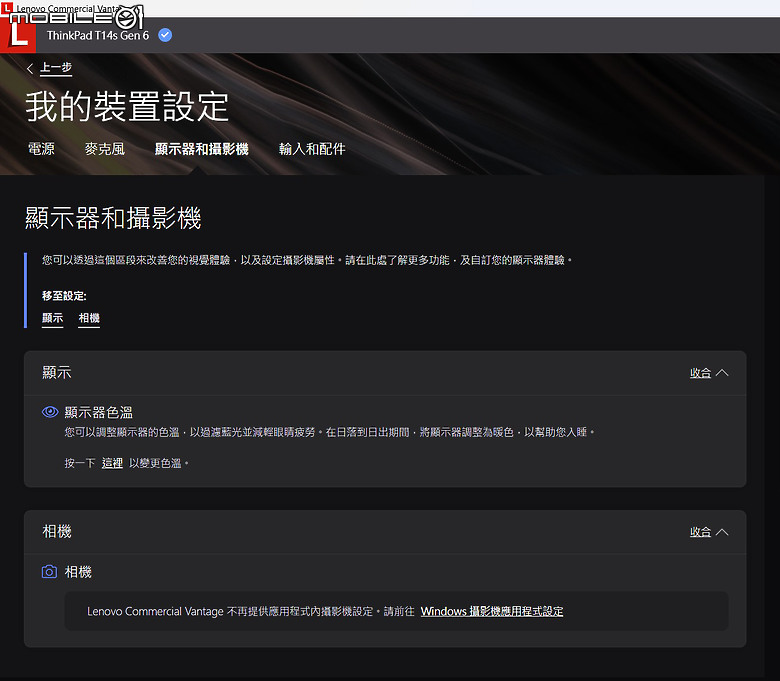Open the 輸入和配件 tab
780x681 pixels.
tap(312, 149)
